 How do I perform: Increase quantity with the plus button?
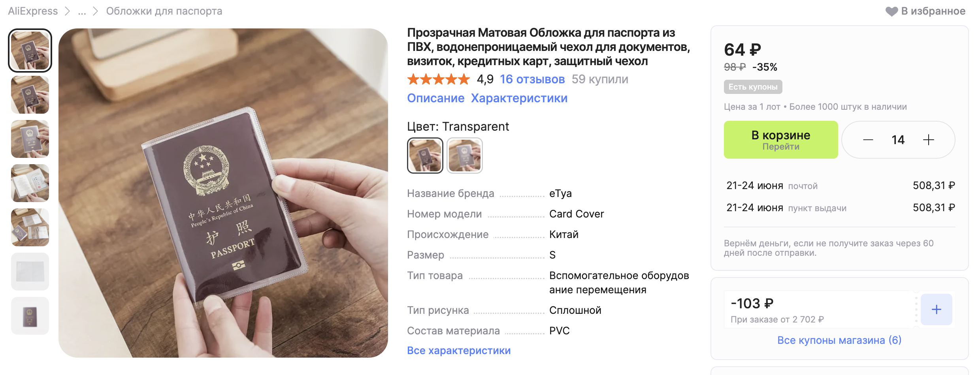coord(928,140)
